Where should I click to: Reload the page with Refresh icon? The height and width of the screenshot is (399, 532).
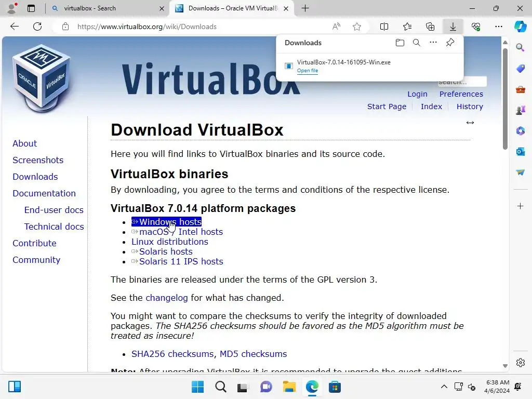point(37,26)
